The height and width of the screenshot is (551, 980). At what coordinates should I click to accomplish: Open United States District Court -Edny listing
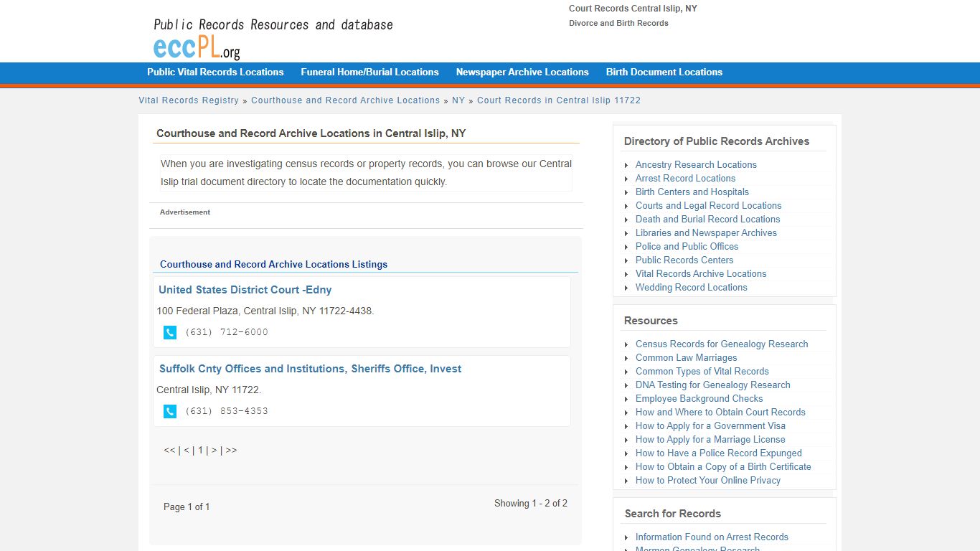coord(245,290)
